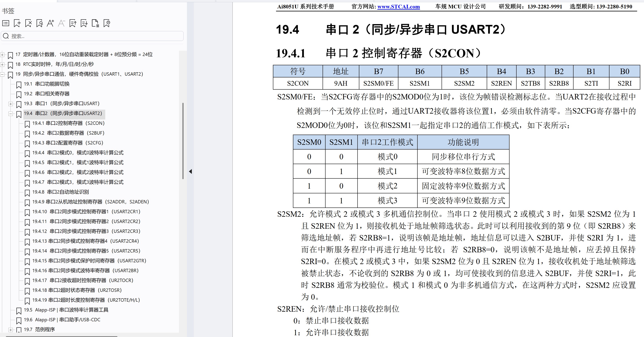
Task: Go to 19.4.10 USART2CR1 bookmark
Action: [x=86, y=211]
